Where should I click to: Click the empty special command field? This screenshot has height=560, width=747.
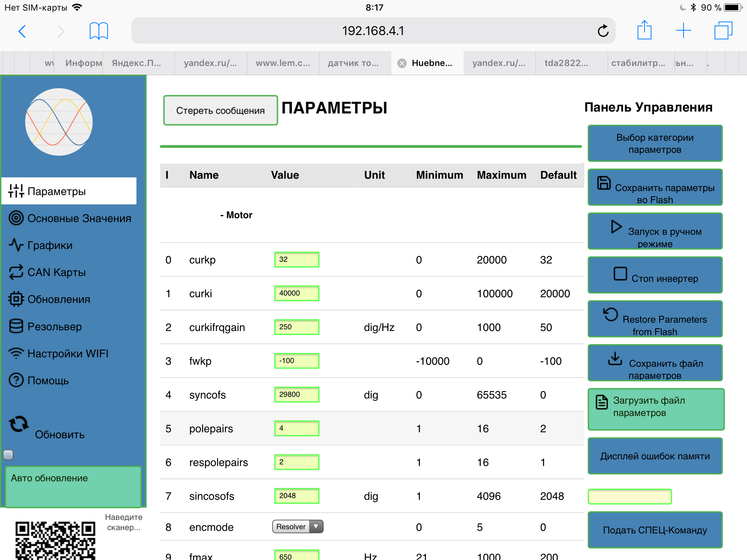(630, 497)
